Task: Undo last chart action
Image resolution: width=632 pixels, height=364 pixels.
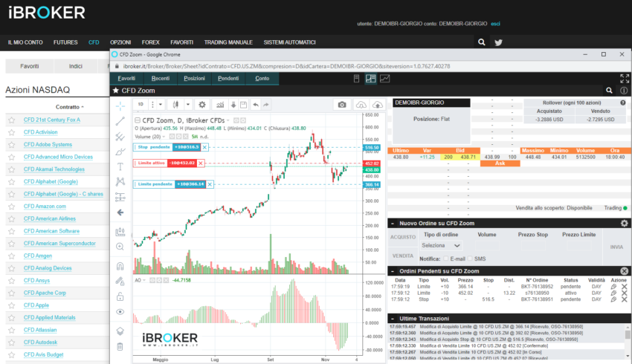Action: click(x=256, y=105)
